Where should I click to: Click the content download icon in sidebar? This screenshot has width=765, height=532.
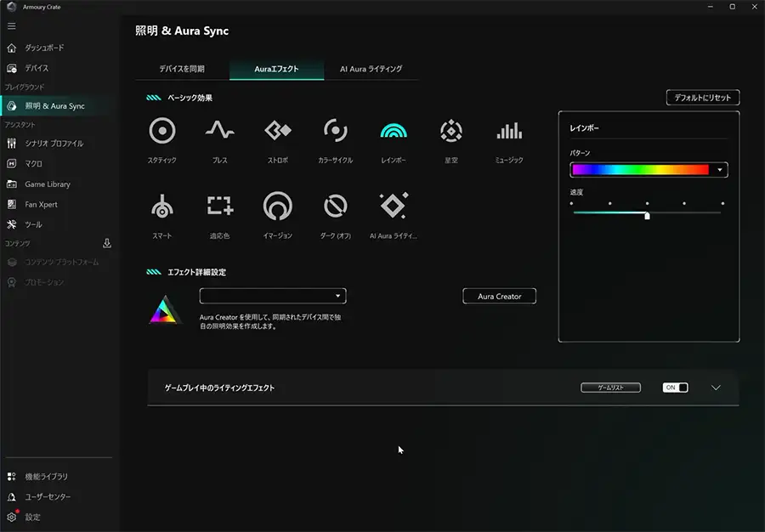coord(107,243)
